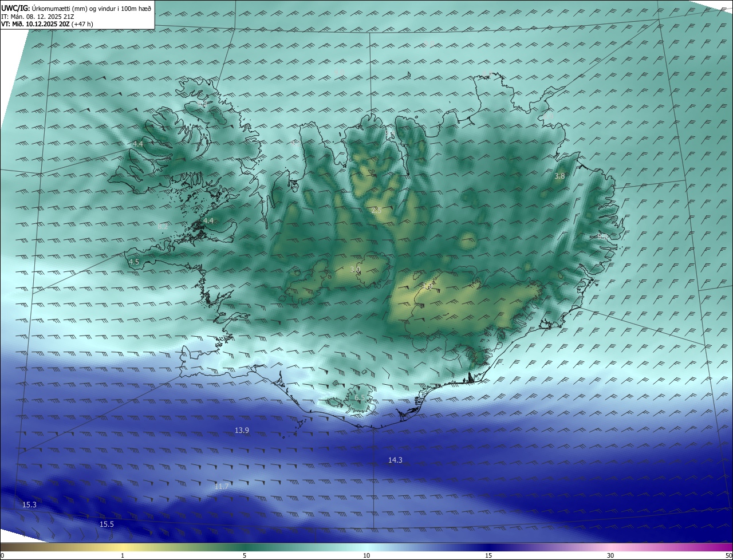733x560 pixels.
Task: Click the colour scale tick label 10
Action: tap(366, 555)
